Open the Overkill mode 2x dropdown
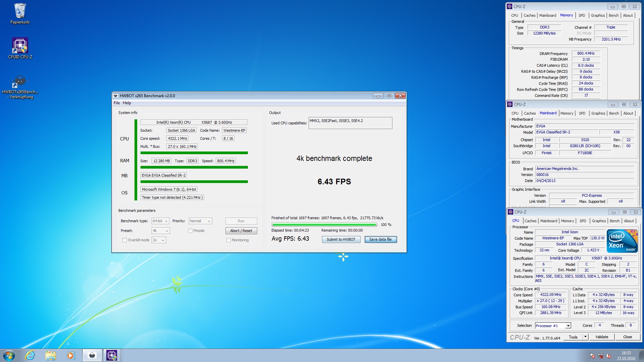644x362 pixels. click(159, 240)
